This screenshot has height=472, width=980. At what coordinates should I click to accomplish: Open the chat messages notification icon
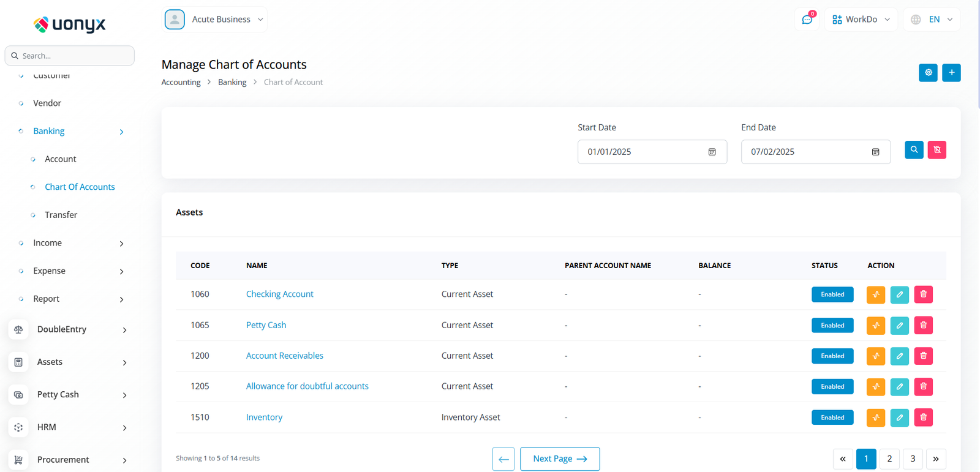[807, 20]
